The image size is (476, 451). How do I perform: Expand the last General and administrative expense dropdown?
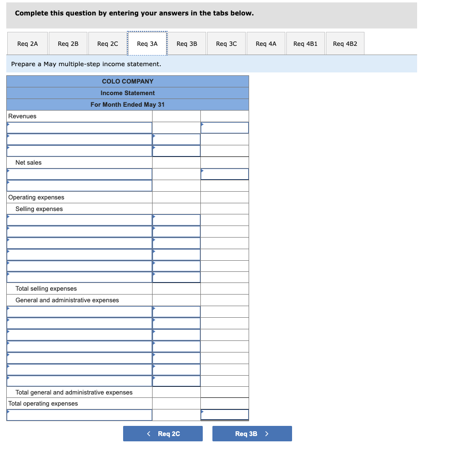[79, 381]
